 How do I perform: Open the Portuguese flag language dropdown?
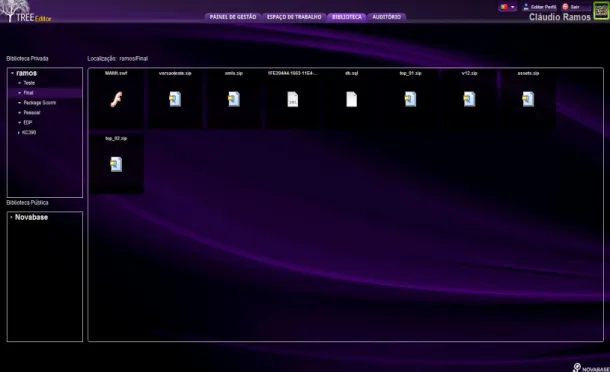(508, 7)
